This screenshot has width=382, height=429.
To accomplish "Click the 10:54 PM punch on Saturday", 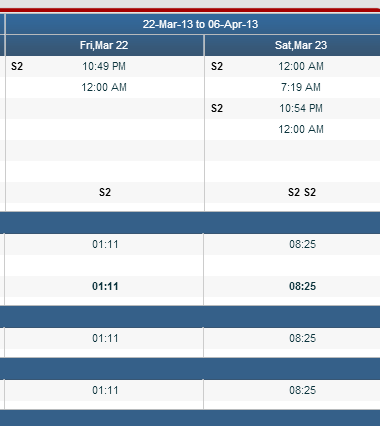I will [301, 108].
